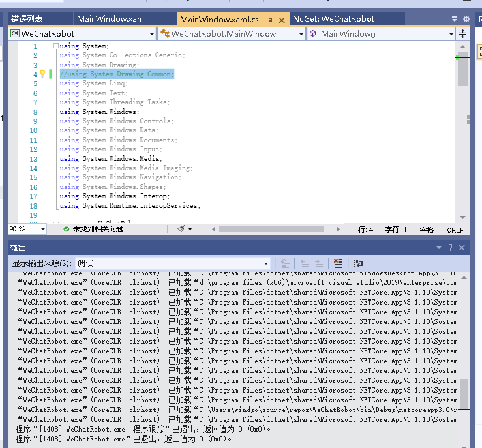Go to previous message icon
The height and width of the screenshot is (448, 482).
click(305, 263)
